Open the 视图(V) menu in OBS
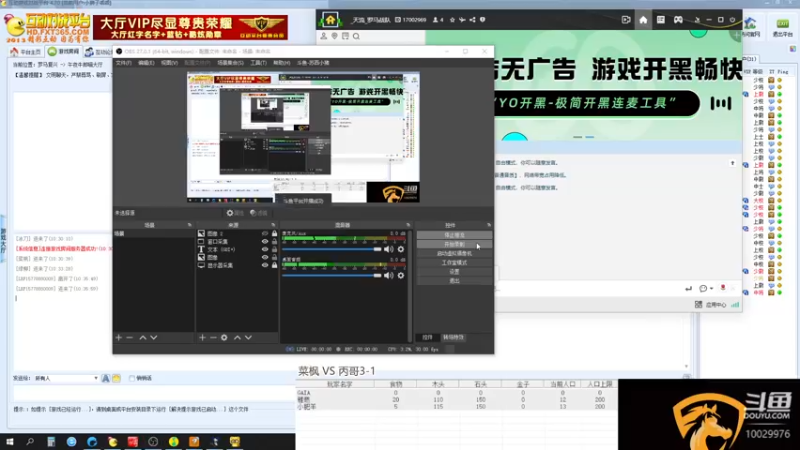This screenshot has width=800, height=450. click(169, 63)
